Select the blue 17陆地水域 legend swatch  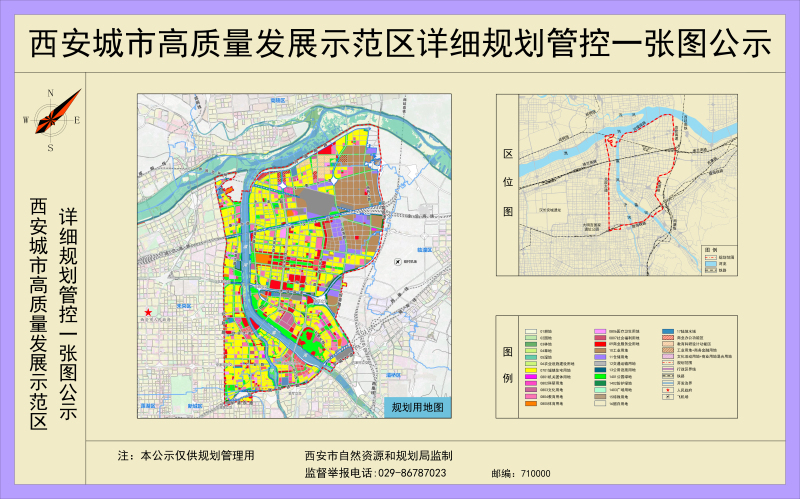pos(668,332)
